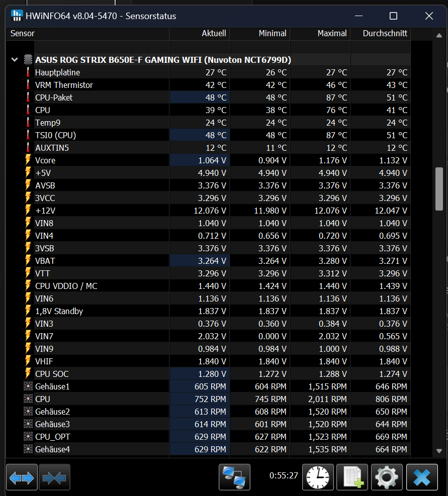
Task: Close the sensor window with the blue X
Action: tap(422, 477)
